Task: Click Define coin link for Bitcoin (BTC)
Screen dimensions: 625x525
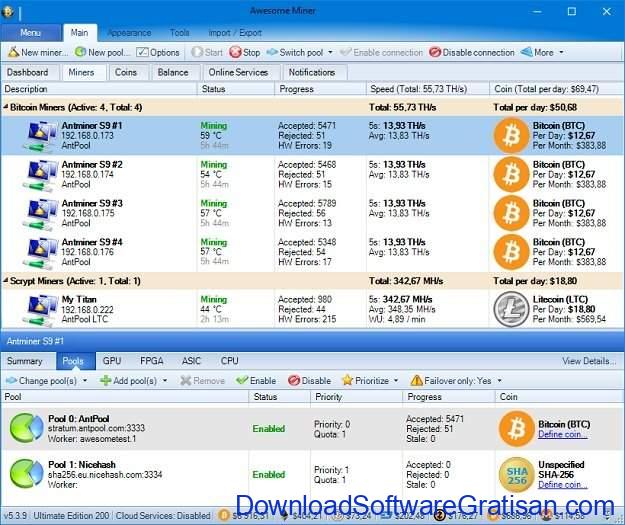Action: [x=562, y=435]
